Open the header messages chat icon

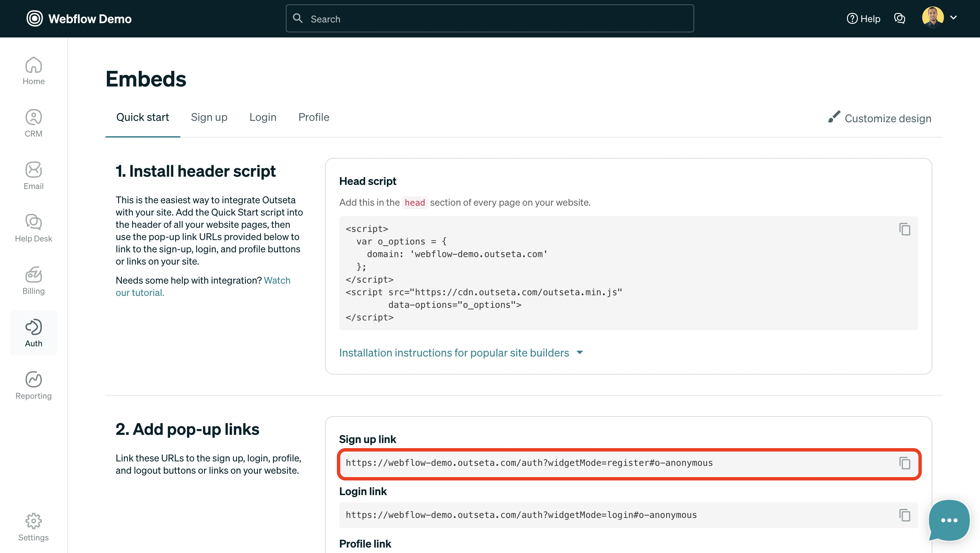point(899,18)
